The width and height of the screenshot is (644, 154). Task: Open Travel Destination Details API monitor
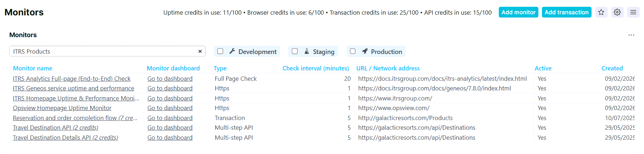click(65, 138)
